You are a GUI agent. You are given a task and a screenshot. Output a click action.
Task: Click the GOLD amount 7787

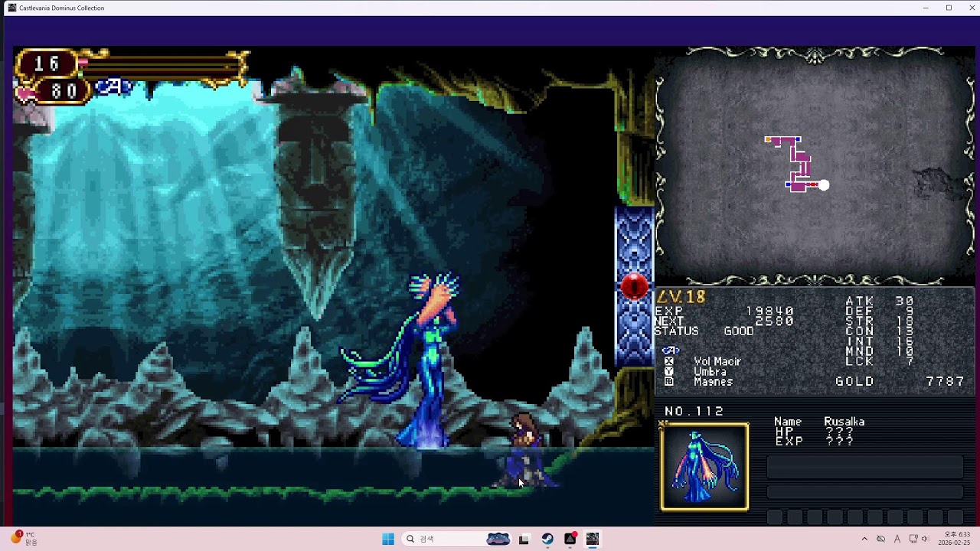945,381
